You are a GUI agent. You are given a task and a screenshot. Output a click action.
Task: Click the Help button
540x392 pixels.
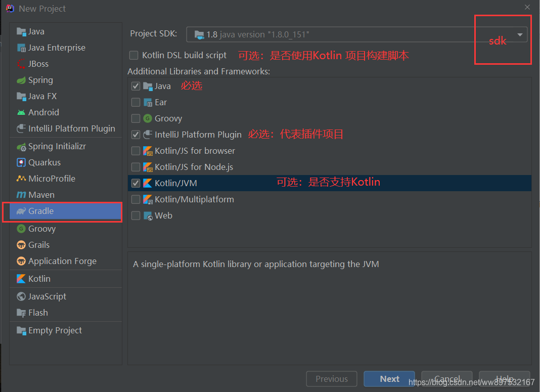pyautogui.click(x=504, y=379)
